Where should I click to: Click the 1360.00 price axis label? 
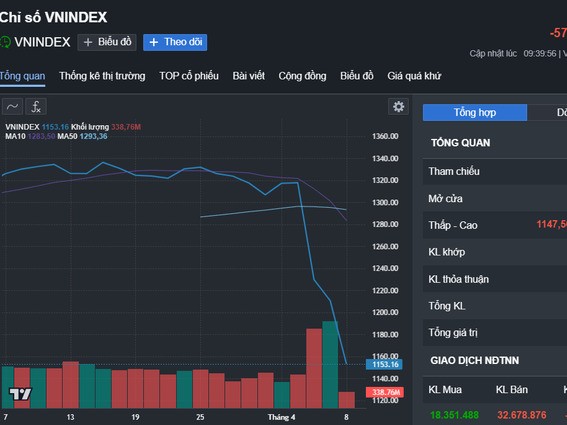385,136
